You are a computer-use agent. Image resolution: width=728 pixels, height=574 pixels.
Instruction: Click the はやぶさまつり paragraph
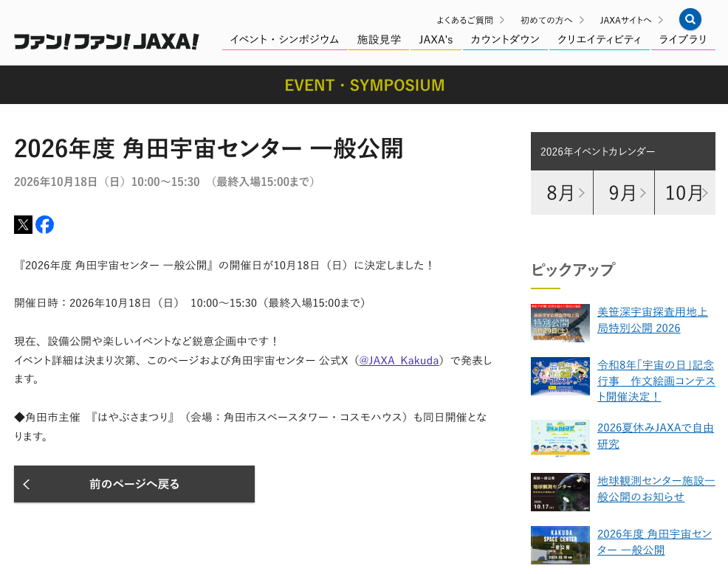click(250, 426)
